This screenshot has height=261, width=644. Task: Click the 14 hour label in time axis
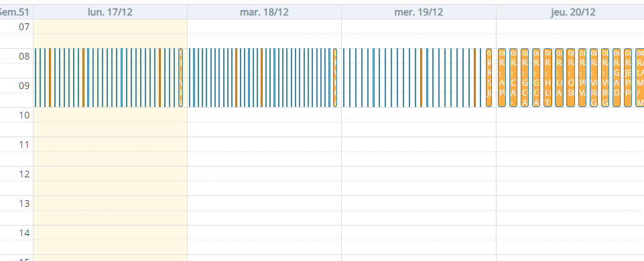pos(25,233)
